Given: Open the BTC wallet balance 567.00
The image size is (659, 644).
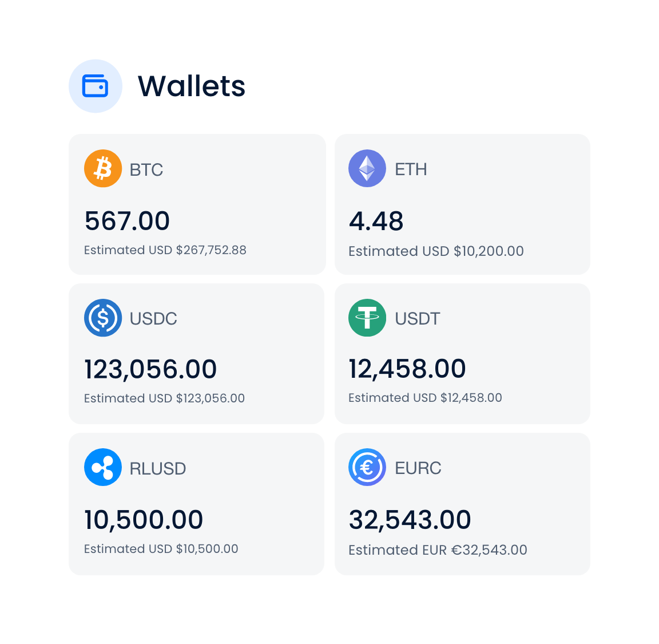Looking at the screenshot, I should coord(127,221).
